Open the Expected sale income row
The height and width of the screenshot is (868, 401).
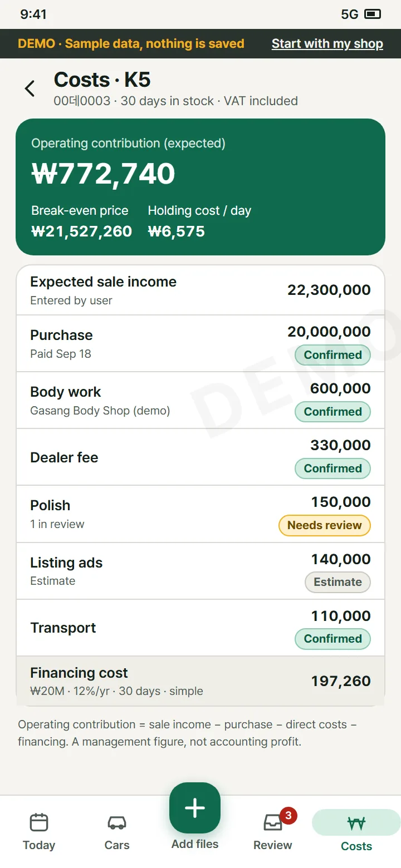point(200,290)
